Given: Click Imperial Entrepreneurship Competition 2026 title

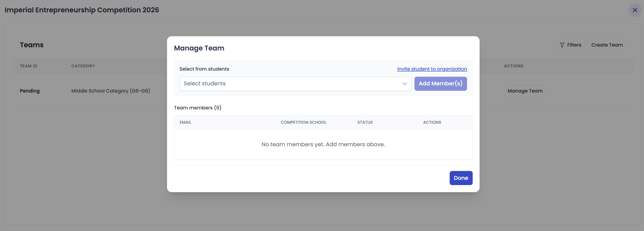Looking at the screenshot, I should (x=82, y=10).
